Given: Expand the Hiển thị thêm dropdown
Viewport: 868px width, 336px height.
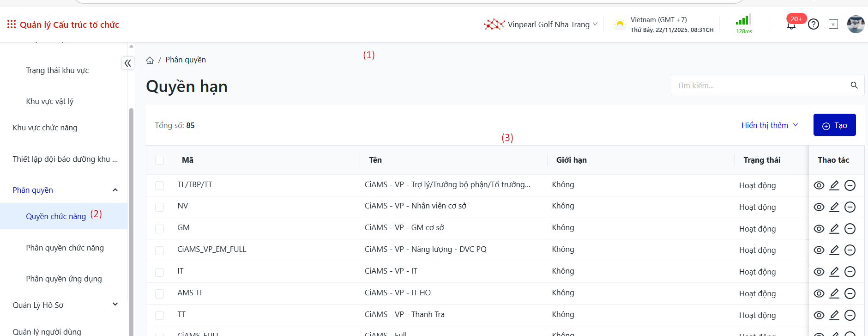Looking at the screenshot, I should (x=770, y=125).
